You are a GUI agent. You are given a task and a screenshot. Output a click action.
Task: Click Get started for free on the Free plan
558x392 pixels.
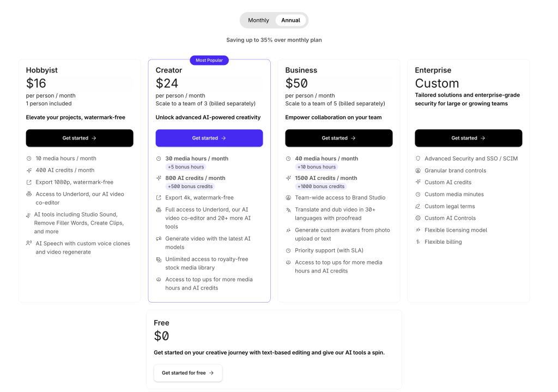pyautogui.click(x=187, y=373)
